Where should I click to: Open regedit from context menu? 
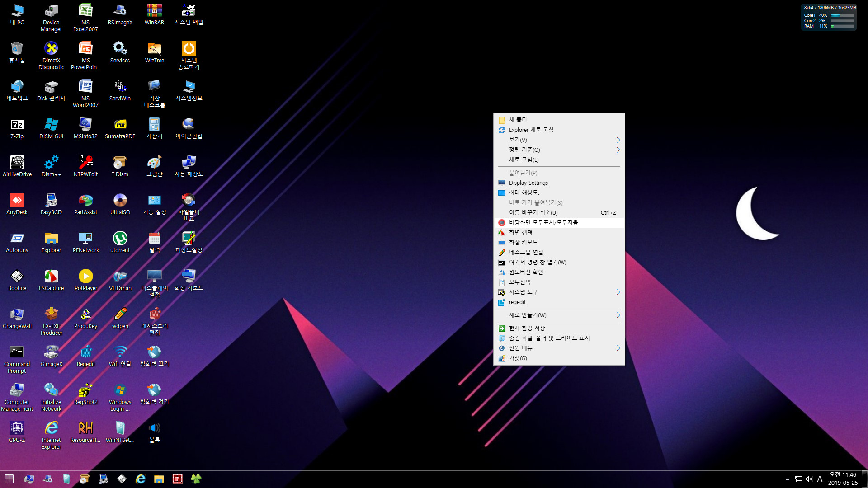(x=559, y=302)
